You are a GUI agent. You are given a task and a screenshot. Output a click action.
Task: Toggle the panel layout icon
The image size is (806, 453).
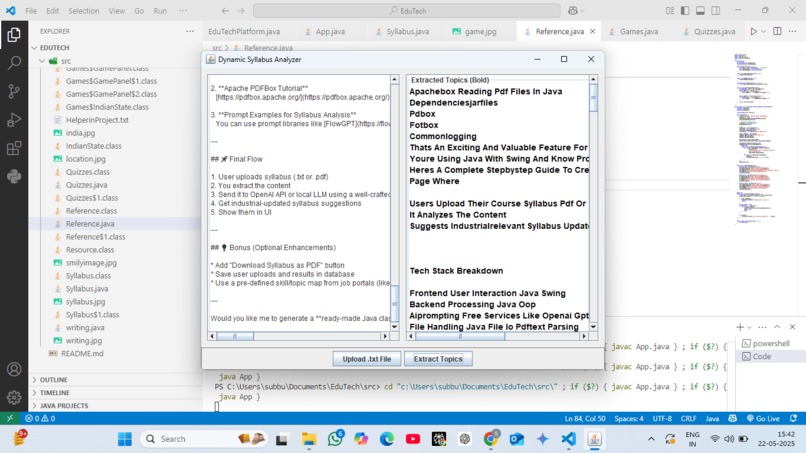point(700,11)
